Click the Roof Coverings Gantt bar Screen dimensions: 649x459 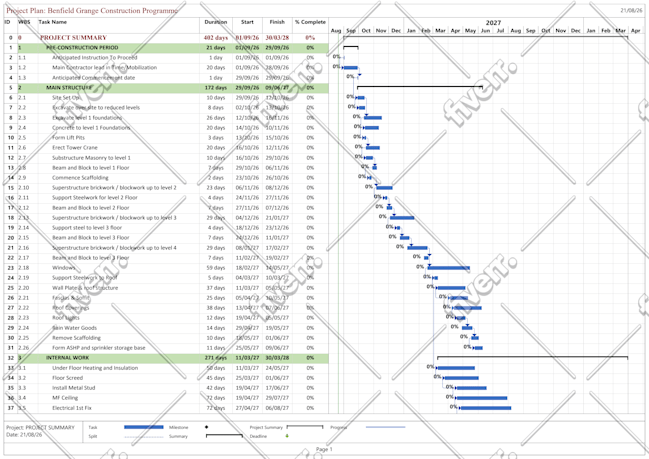pyautogui.click(x=468, y=308)
